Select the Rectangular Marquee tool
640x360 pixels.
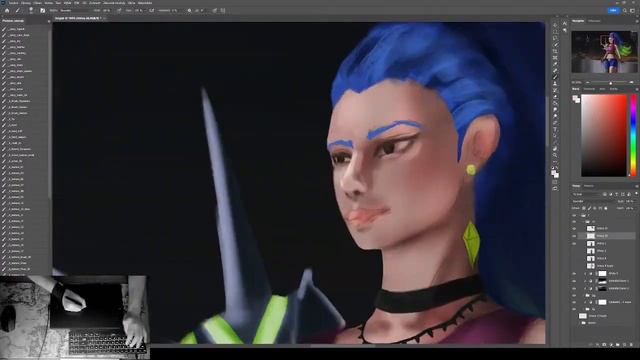pyautogui.click(x=555, y=31)
